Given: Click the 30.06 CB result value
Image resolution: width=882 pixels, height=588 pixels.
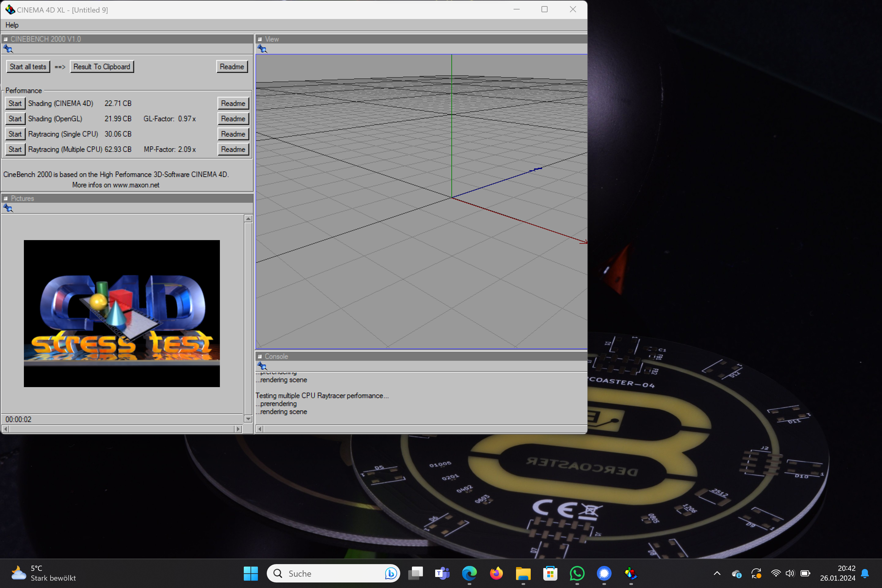Looking at the screenshot, I should [118, 134].
